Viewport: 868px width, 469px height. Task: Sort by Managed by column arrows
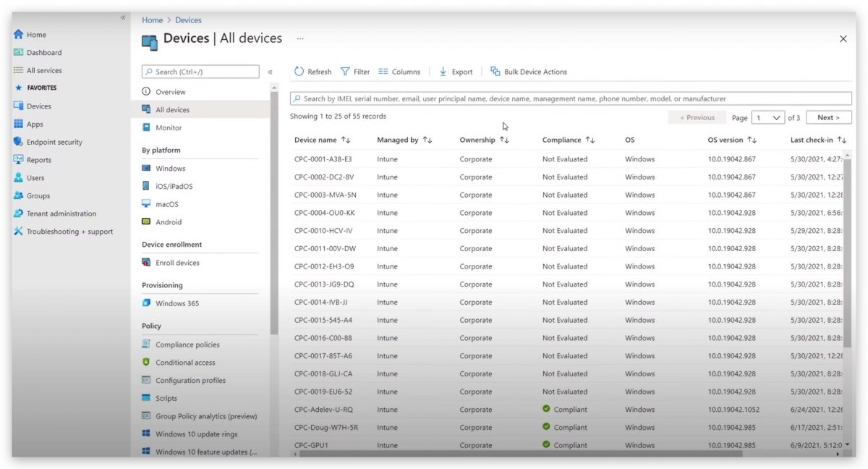point(427,140)
